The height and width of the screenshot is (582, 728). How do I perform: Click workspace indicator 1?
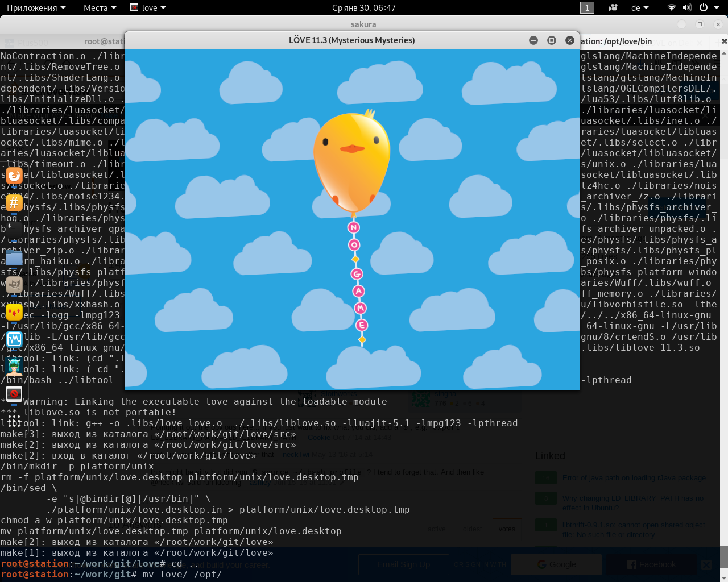coord(587,7)
